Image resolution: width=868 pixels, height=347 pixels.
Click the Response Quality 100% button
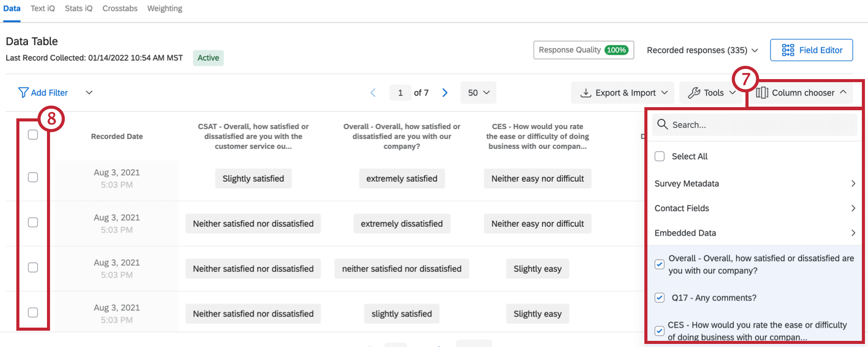point(583,50)
